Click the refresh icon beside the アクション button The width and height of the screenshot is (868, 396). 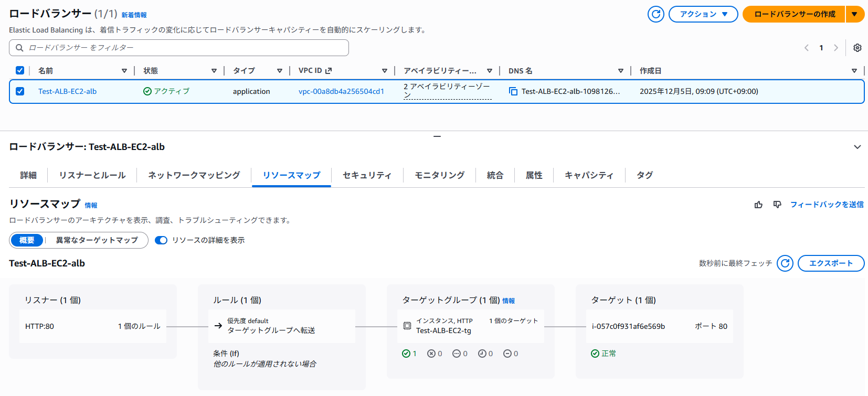[x=655, y=14]
